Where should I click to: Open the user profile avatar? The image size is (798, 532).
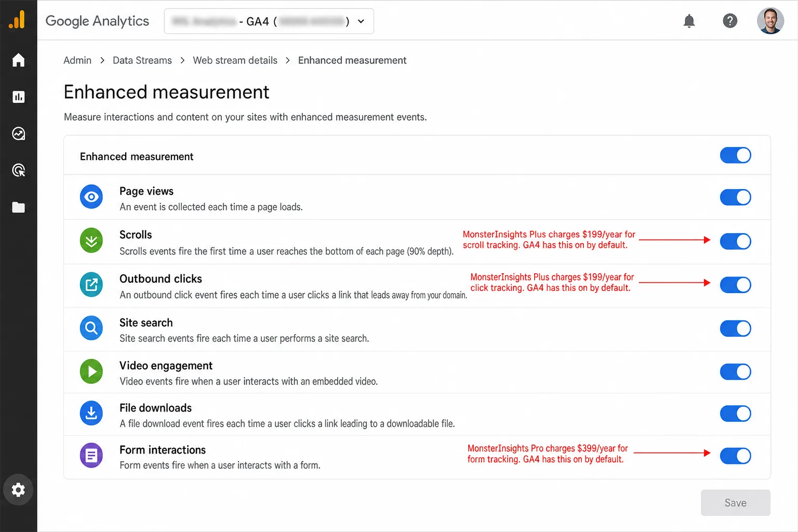click(x=770, y=21)
